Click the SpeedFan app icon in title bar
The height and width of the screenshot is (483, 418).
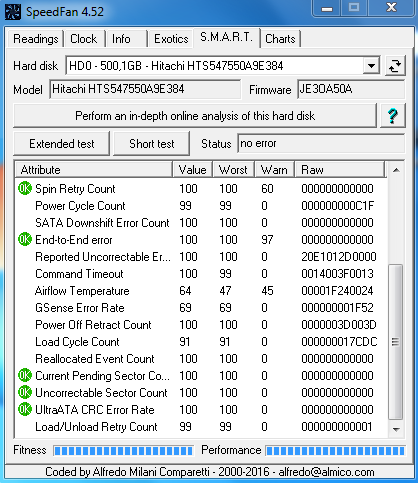[13, 12]
